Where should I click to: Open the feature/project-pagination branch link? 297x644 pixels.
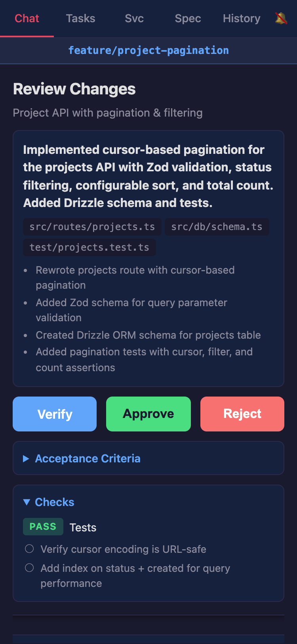click(148, 50)
